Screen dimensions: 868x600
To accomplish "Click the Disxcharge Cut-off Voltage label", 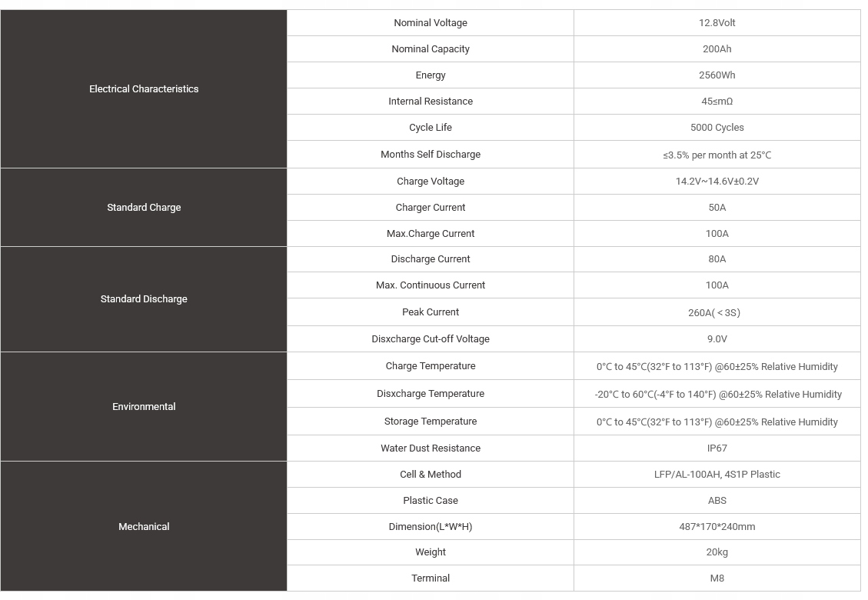I will point(431,339).
